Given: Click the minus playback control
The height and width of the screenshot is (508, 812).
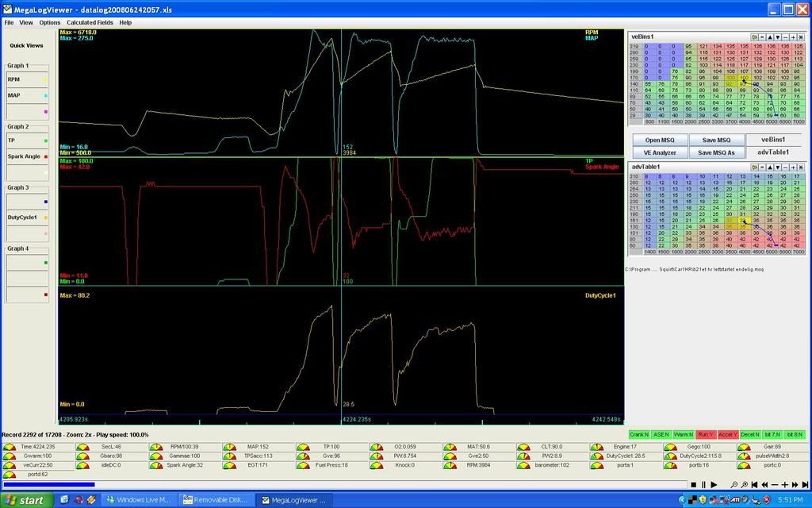Looking at the screenshot, I should pyautogui.click(x=775, y=485).
